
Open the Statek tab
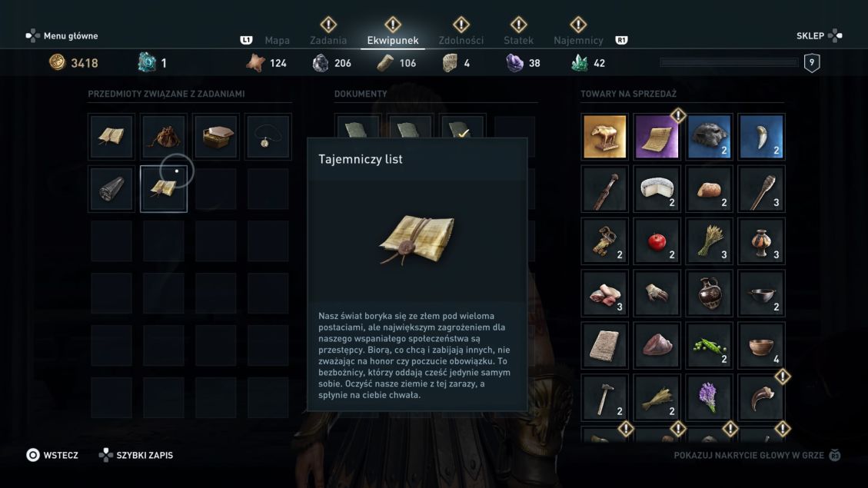click(519, 41)
